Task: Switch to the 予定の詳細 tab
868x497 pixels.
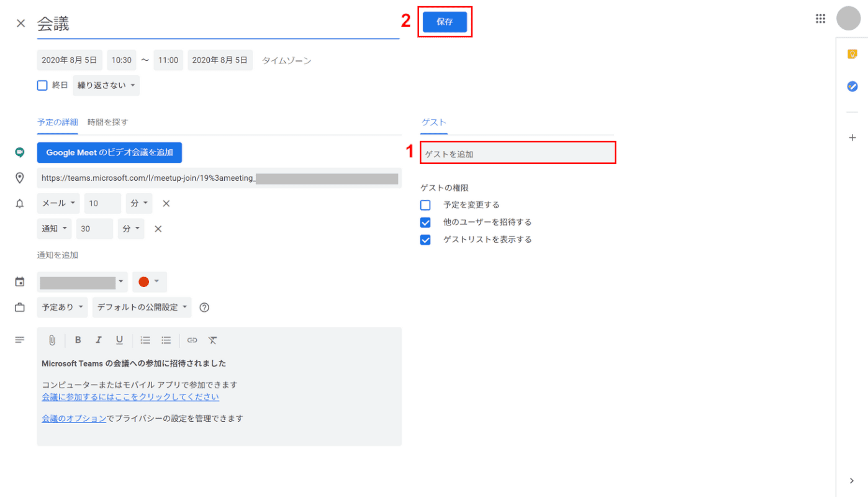Action: 58,122
